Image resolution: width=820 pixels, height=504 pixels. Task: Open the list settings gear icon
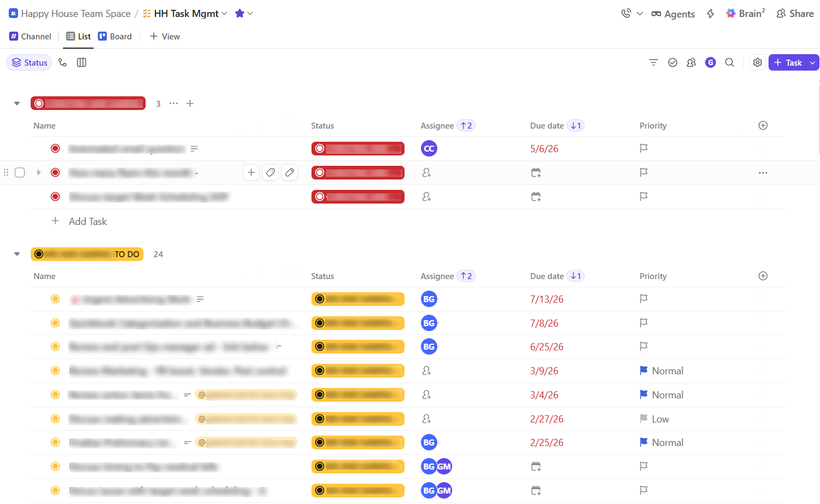(758, 62)
